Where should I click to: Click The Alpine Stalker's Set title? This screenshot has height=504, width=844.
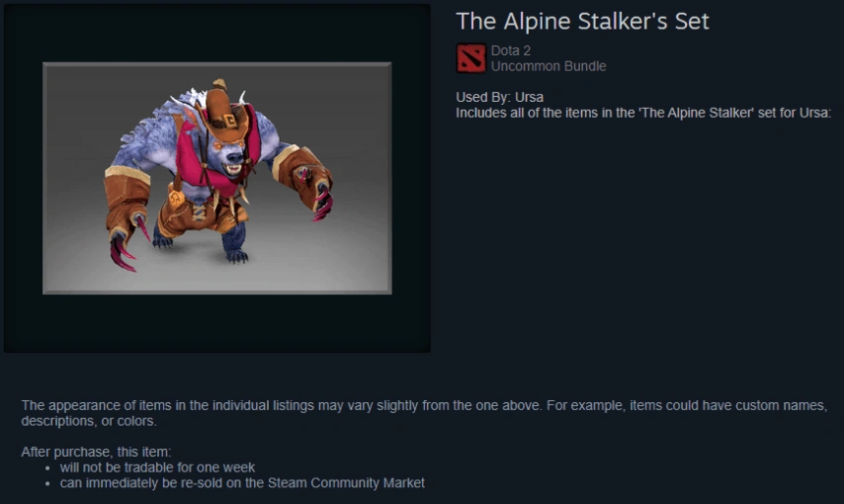pyautogui.click(x=582, y=22)
